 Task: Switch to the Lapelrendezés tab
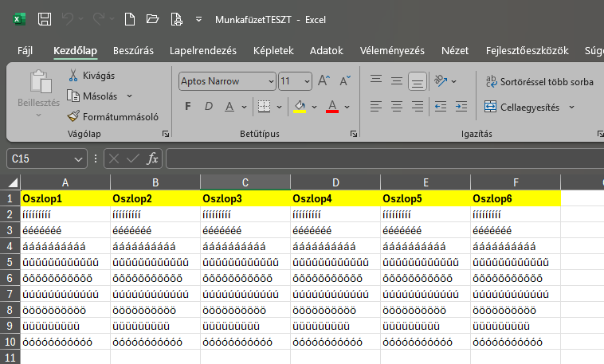click(x=203, y=51)
